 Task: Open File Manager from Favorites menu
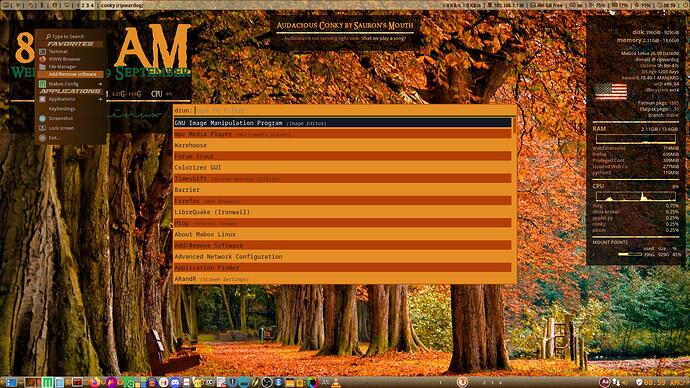(70, 67)
